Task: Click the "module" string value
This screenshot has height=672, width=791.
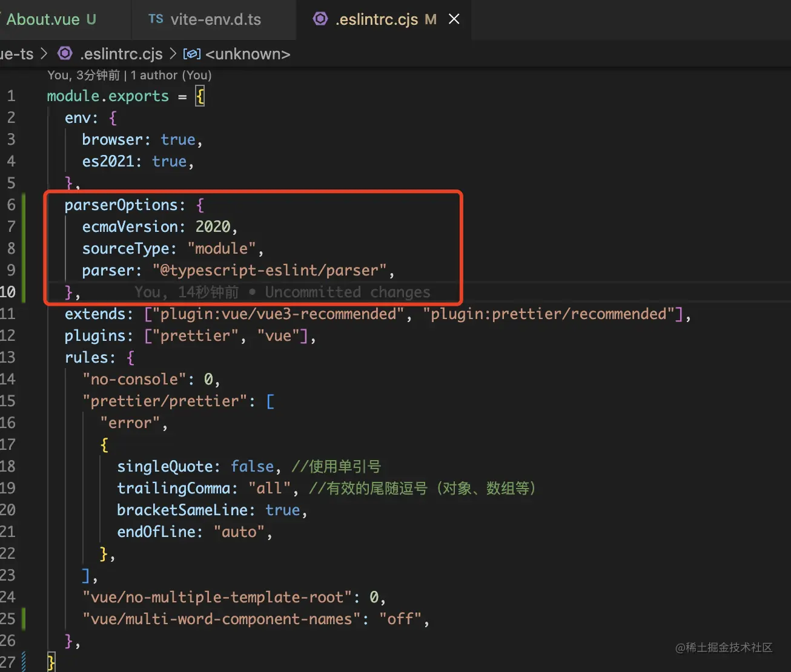Action: [222, 249]
